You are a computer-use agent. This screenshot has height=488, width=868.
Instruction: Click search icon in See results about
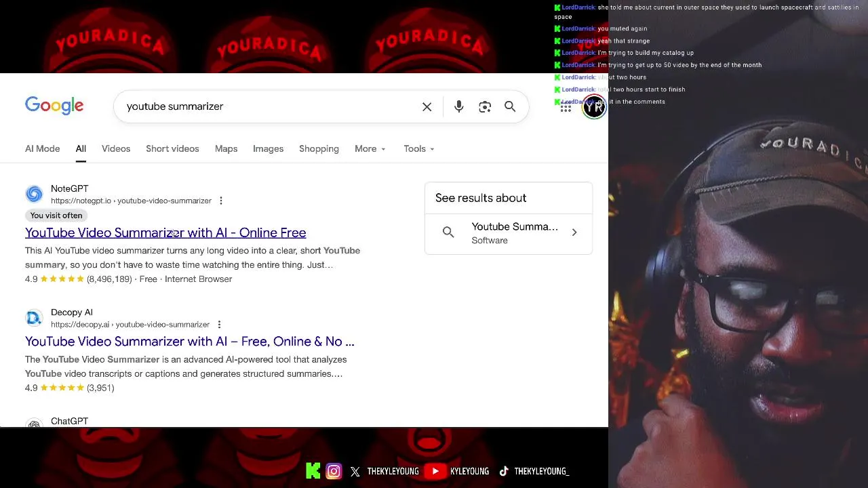tap(448, 232)
